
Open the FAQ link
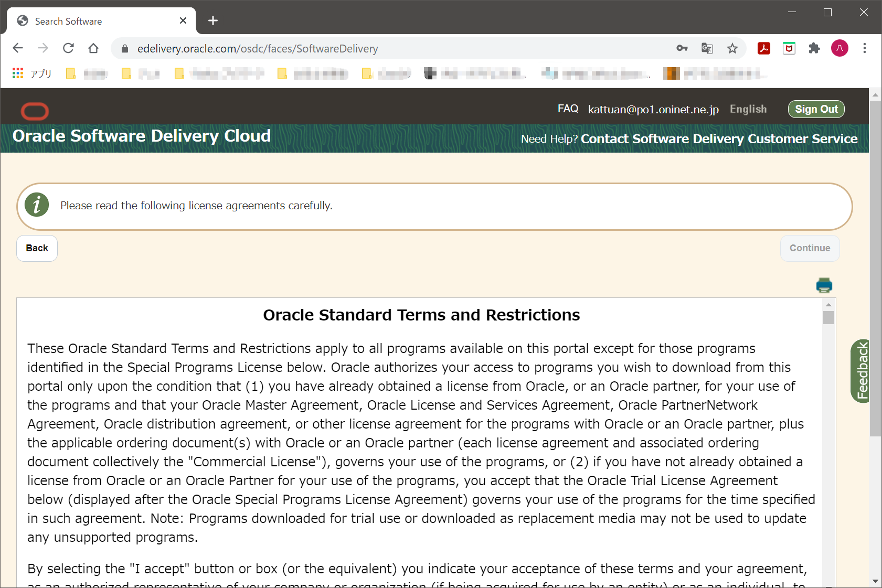(x=568, y=109)
